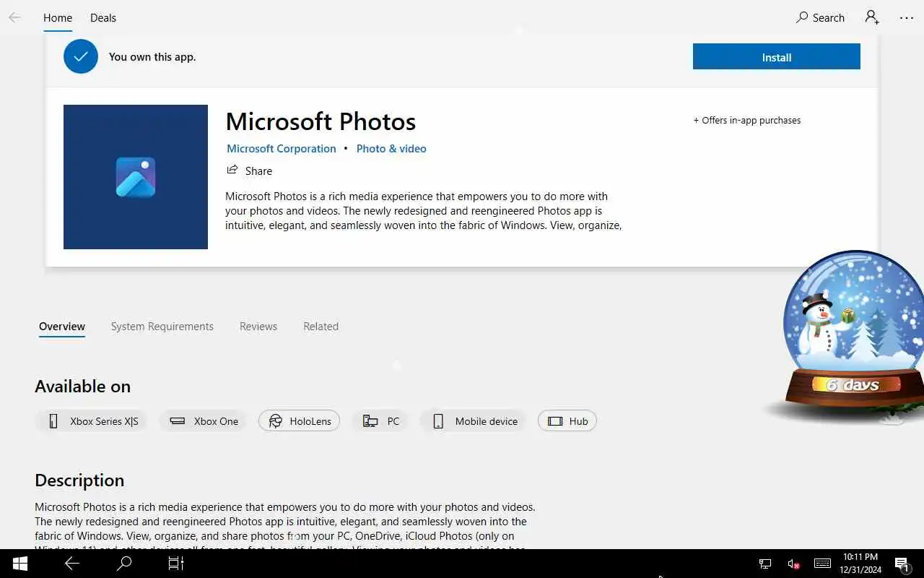Open Task View on the taskbar
The height and width of the screenshot is (578, 924).
click(176, 564)
